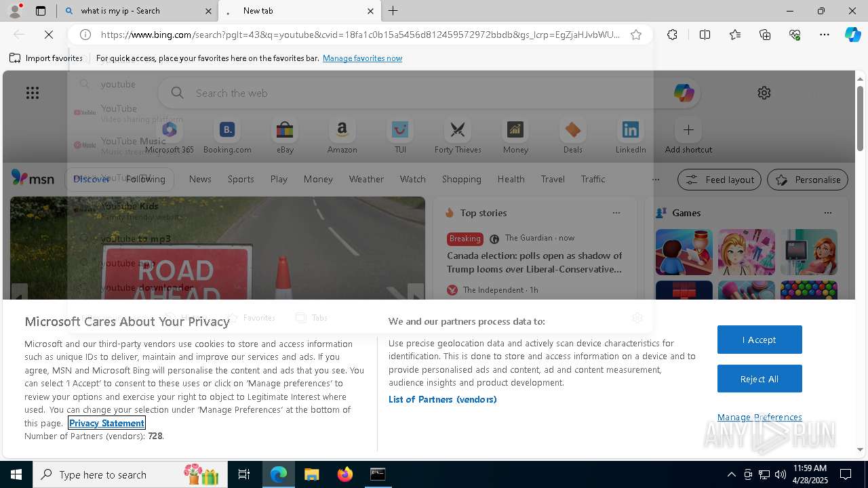Open Games card options menu
Viewport: 868px width, 488px height.
click(827, 213)
